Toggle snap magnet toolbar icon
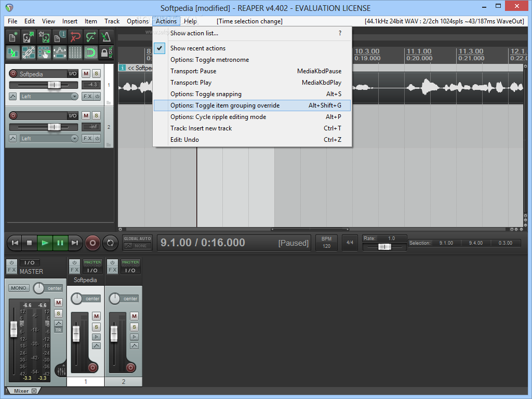 click(x=91, y=52)
